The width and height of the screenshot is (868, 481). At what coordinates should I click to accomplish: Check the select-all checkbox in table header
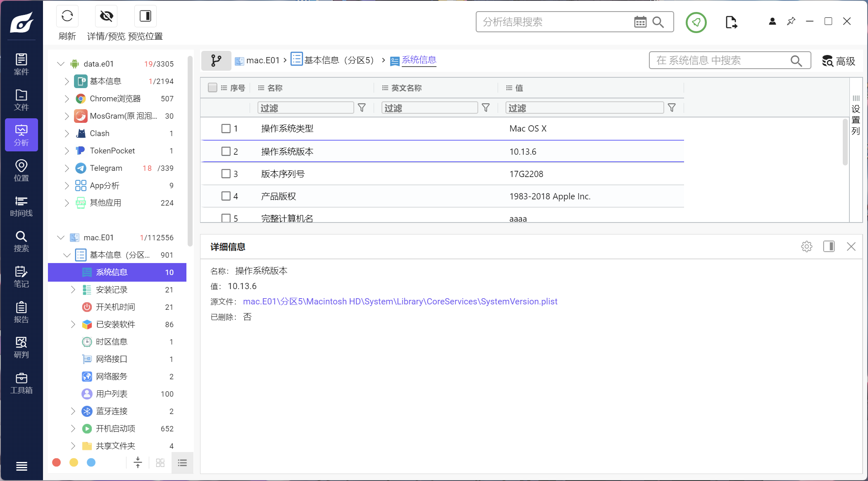point(212,87)
